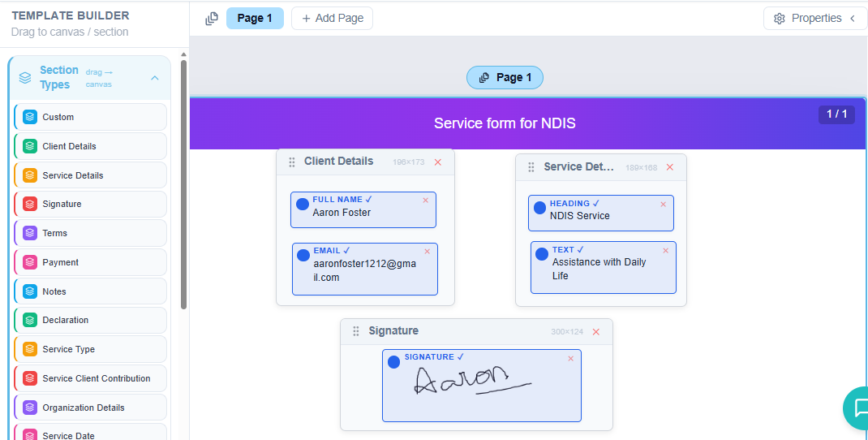Collapse the Section Types panel
Viewport: 868px width, 440px height.
pos(155,78)
